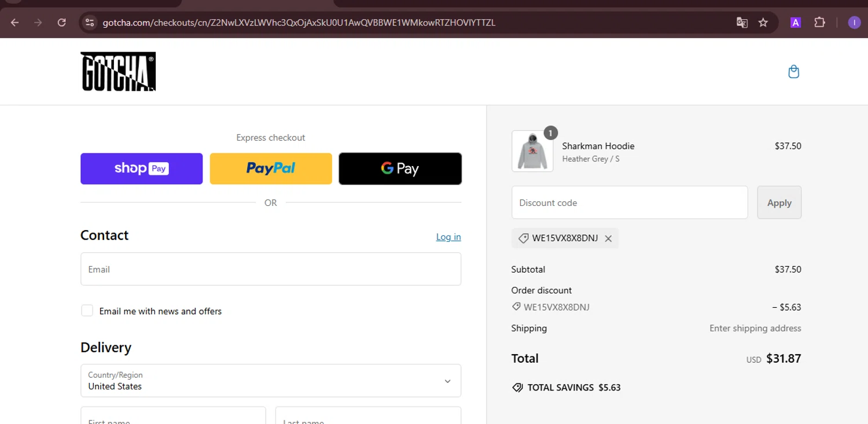The width and height of the screenshot is (868, 424).
Task: Click the translate page icon
Action: 742,23
